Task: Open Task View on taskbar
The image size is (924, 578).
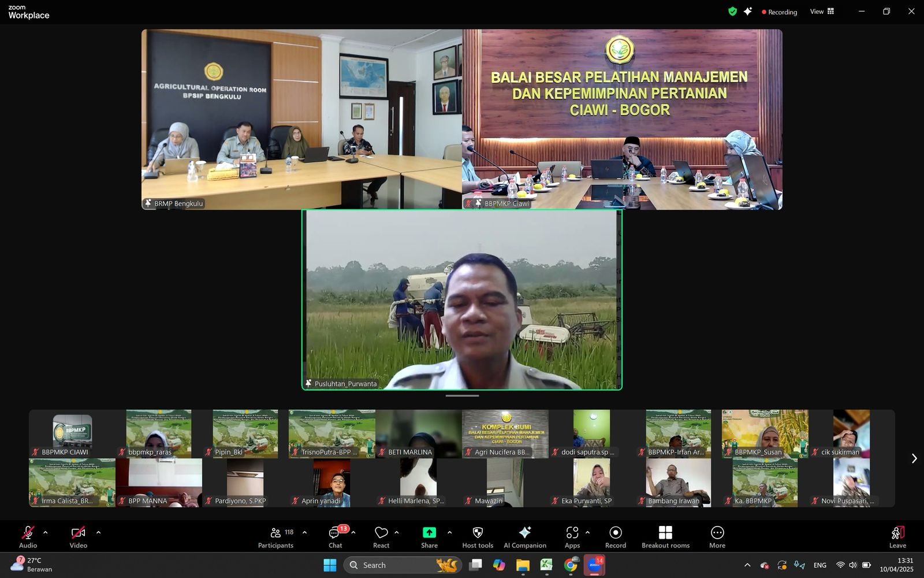Action: click(x=475, y=565)
